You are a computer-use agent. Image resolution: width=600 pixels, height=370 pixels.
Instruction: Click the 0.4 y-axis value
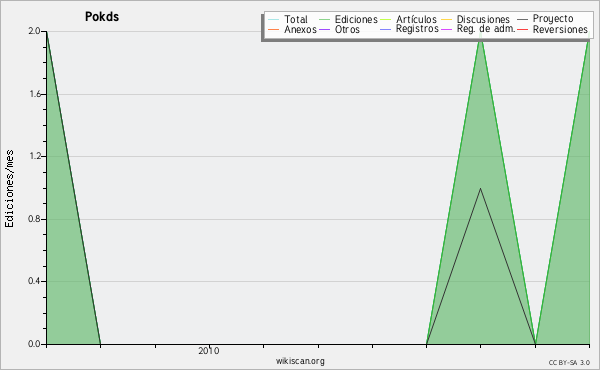[34, 281]
